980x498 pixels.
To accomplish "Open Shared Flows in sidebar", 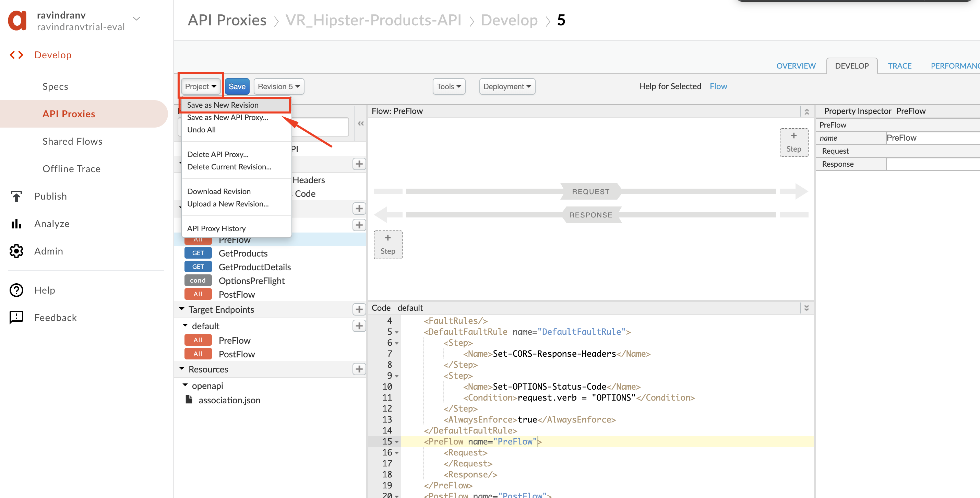I will tap(72, 141).
